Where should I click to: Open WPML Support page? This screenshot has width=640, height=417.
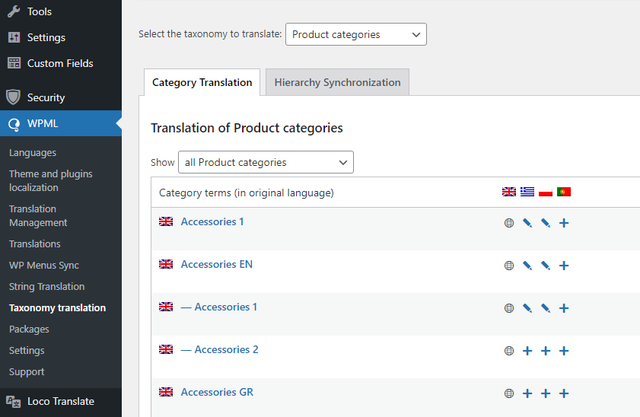click(27, 372)
